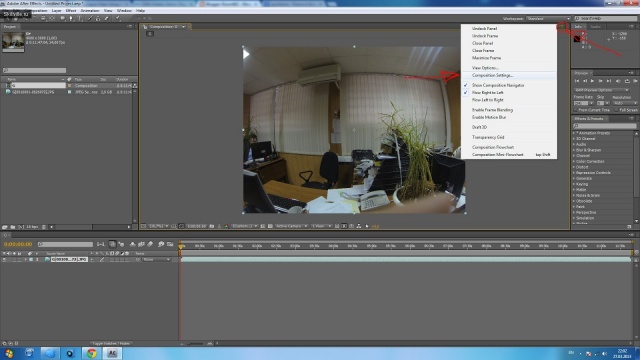Open the Workspace dropdown

click(548, 19)
